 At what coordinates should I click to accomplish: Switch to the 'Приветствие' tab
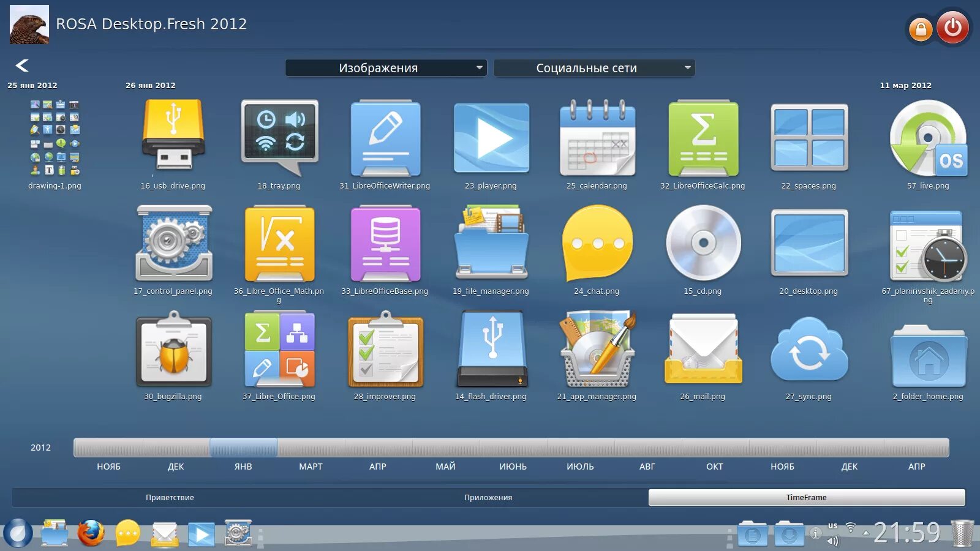pos(170,497)
